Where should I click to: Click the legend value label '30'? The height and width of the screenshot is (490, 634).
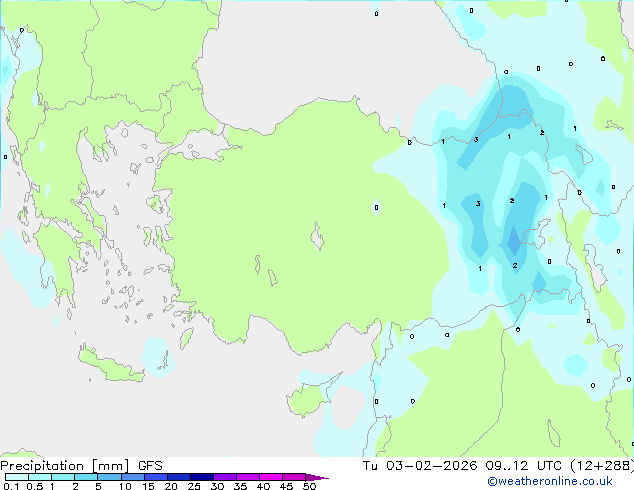pos(217,486)
